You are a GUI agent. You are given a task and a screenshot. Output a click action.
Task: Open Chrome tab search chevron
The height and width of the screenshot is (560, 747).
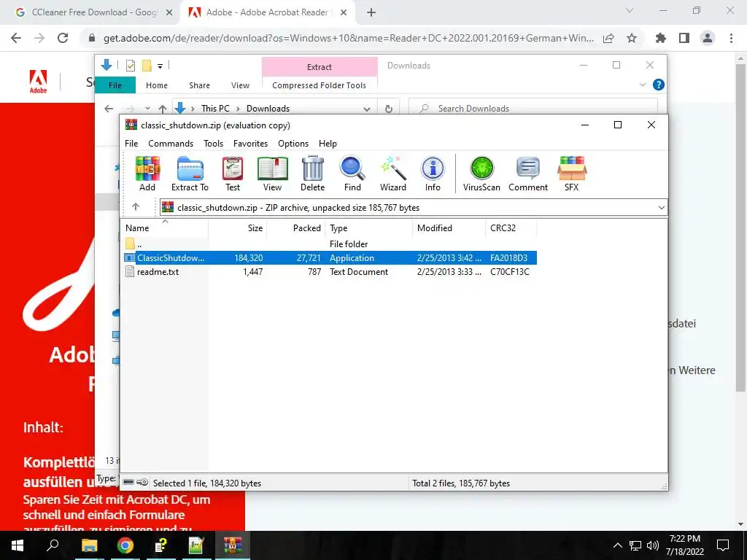[630, 10]
